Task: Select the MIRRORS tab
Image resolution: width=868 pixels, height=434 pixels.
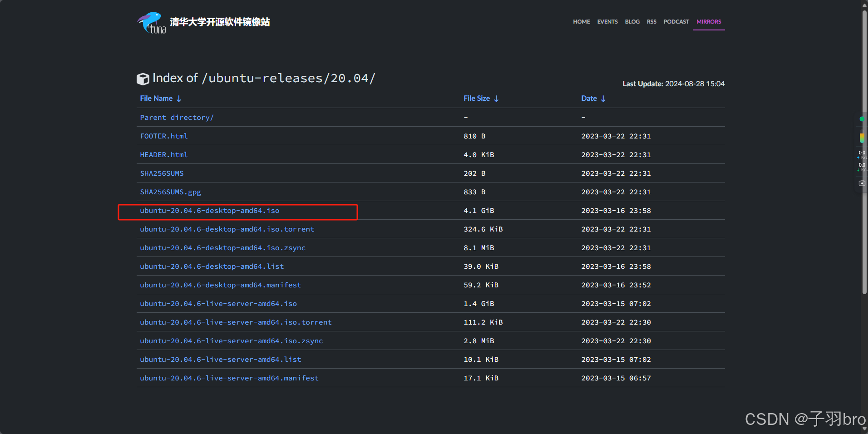Action: click(x=709, y=22)
